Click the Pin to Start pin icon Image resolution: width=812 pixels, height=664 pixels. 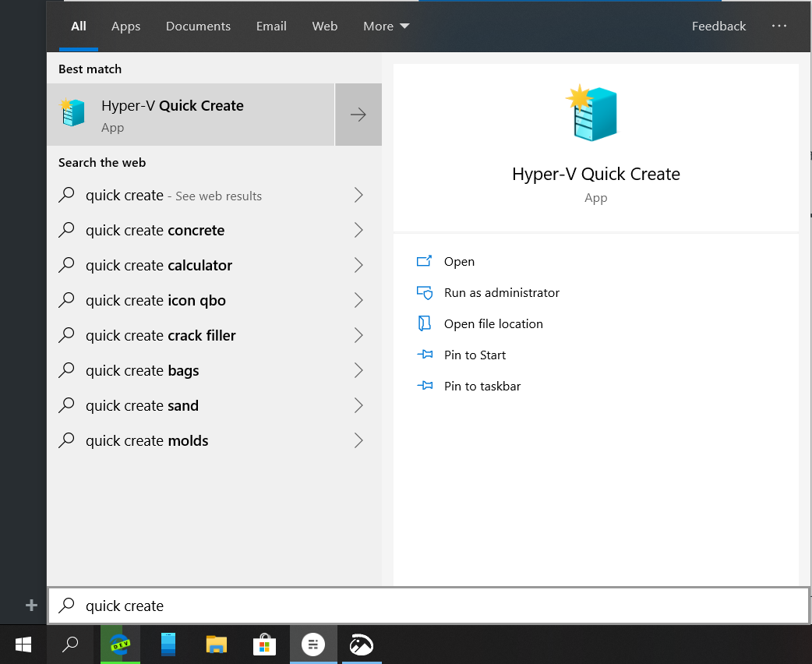[x=425, y=355]
